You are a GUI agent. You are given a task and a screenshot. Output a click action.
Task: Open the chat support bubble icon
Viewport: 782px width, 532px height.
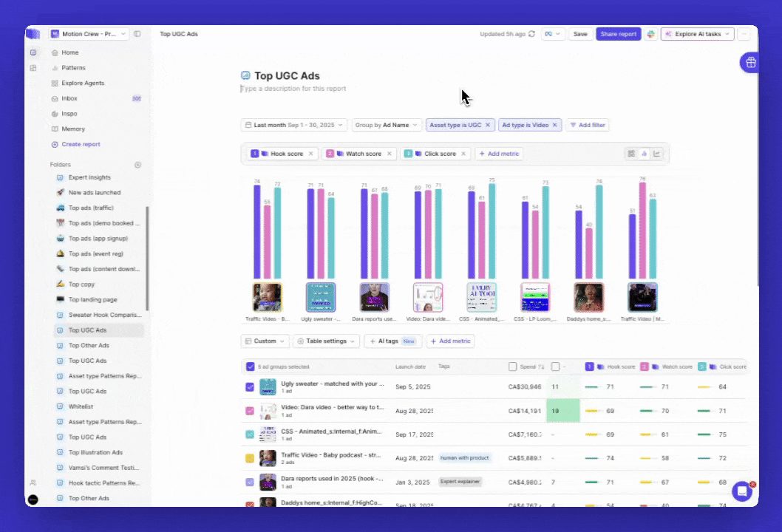tap(741, 491)
